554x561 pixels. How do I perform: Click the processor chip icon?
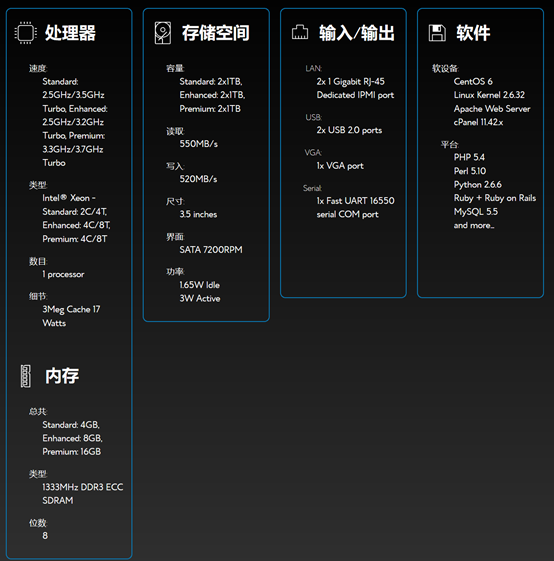(x=25, y=33)
